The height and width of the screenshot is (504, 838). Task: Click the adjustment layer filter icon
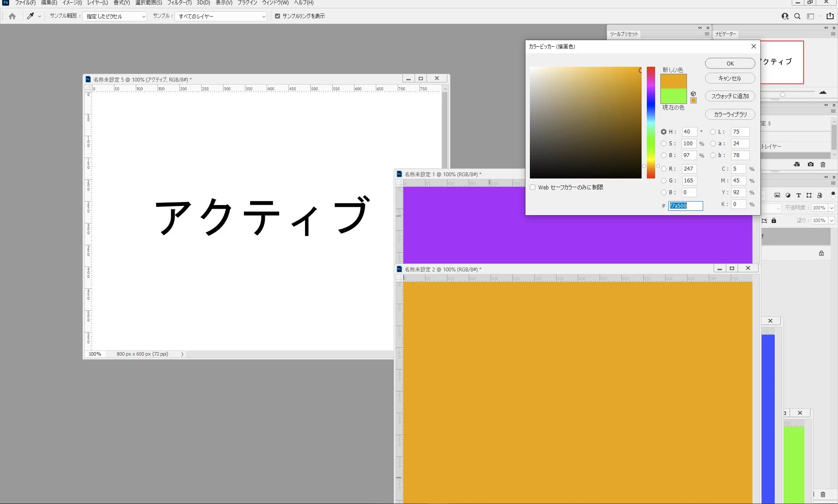(x=788, y=195)
